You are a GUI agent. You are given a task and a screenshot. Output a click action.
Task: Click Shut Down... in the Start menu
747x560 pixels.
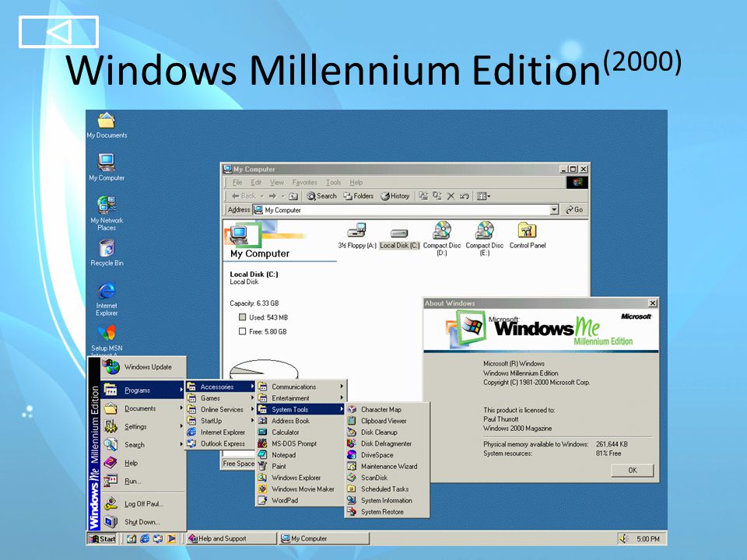click(x=143, y=522)
